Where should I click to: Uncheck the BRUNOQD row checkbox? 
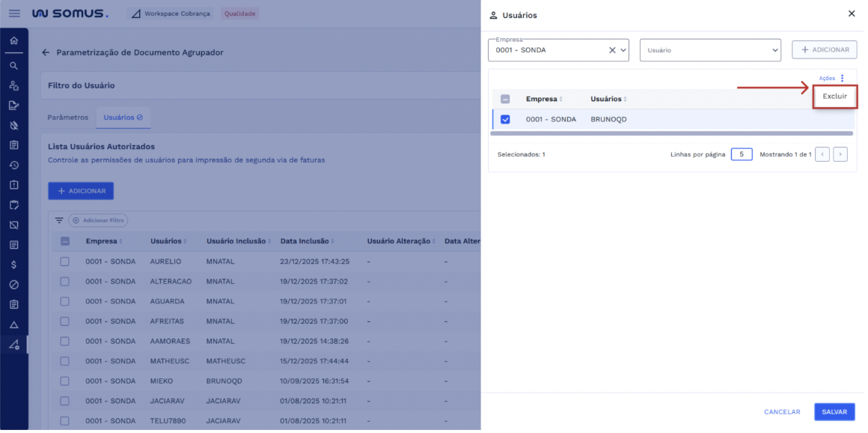(505, 119)
